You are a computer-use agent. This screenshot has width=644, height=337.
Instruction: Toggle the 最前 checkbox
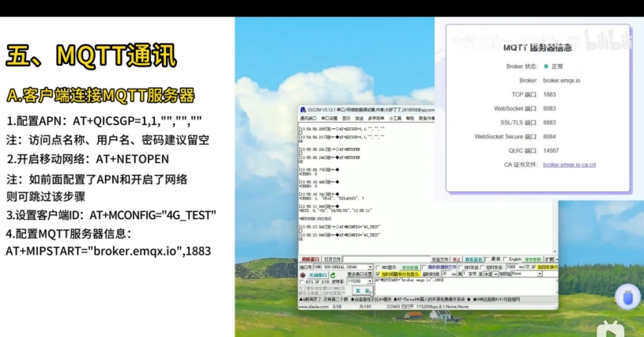(x=488, y=259)
